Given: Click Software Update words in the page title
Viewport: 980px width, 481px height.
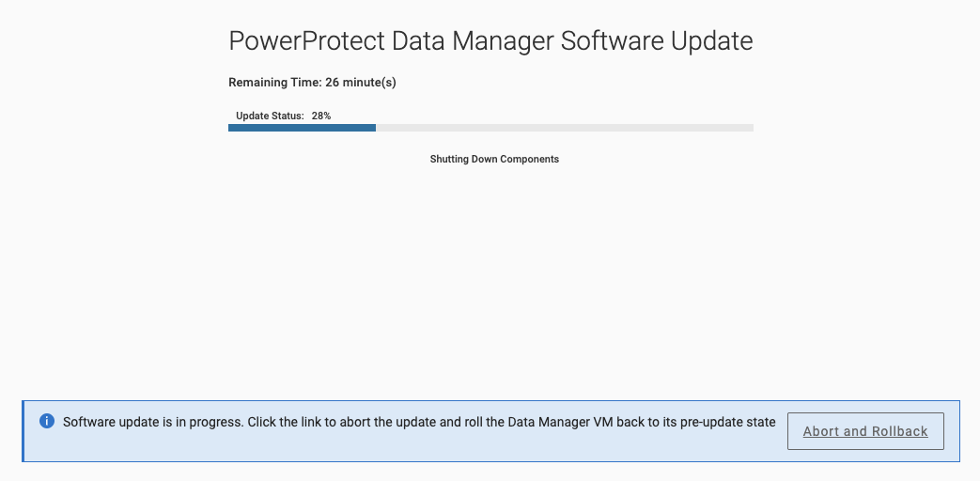Looking at the screenshot, I should pos(657,41).
